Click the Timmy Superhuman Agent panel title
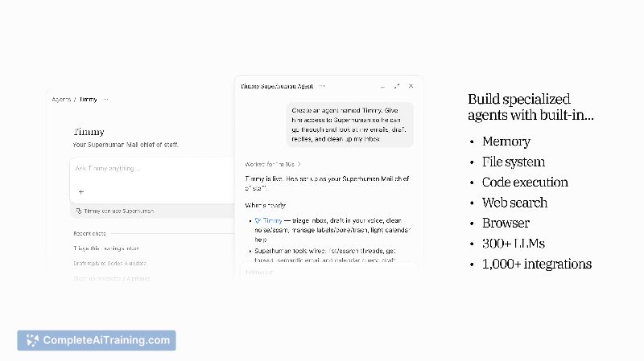The width and height of the screenshot is (644, 361). point(277,86)
